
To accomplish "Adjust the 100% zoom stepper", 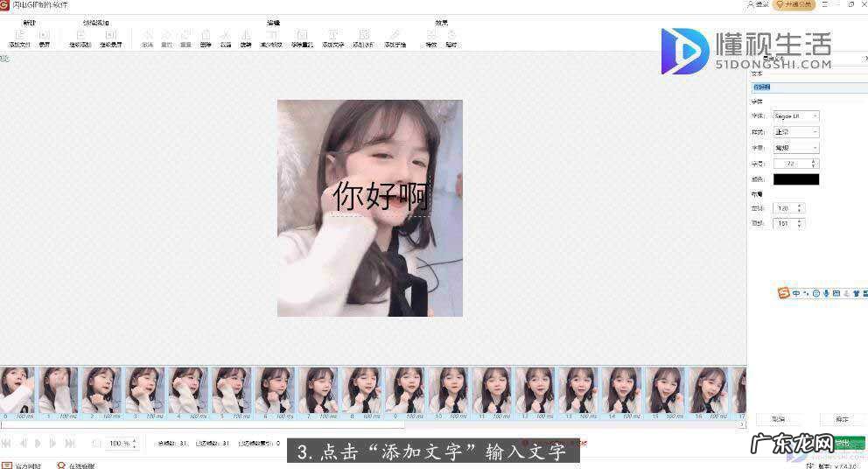I will point(122,443).
